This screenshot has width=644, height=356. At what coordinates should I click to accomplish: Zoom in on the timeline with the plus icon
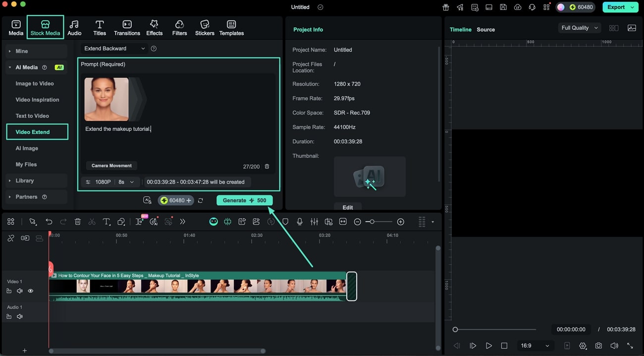401,222
